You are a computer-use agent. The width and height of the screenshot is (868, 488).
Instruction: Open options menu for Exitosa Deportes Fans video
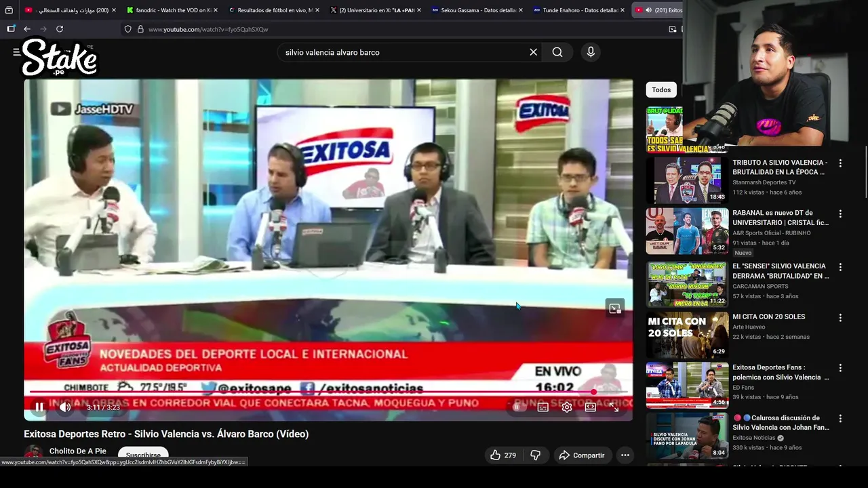coord(840,368)
